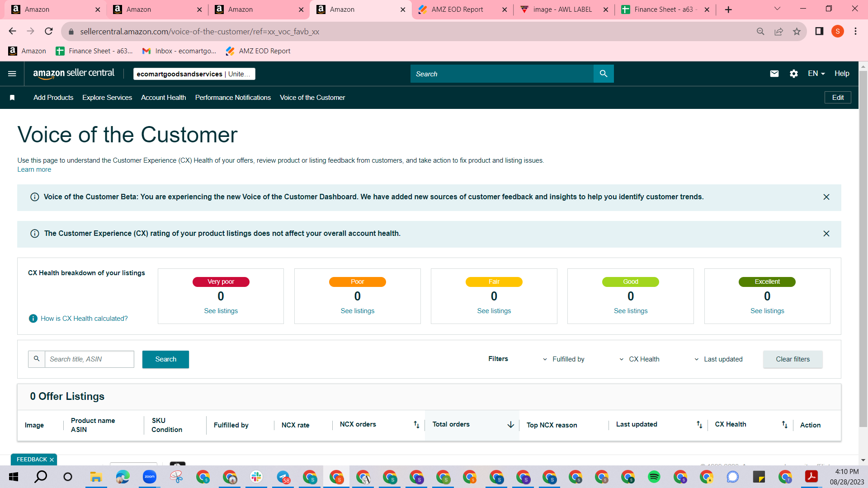The height and width of the screenshot is (488, 868).
Task: Open How is CX Health calculated link
Action: 84,319
